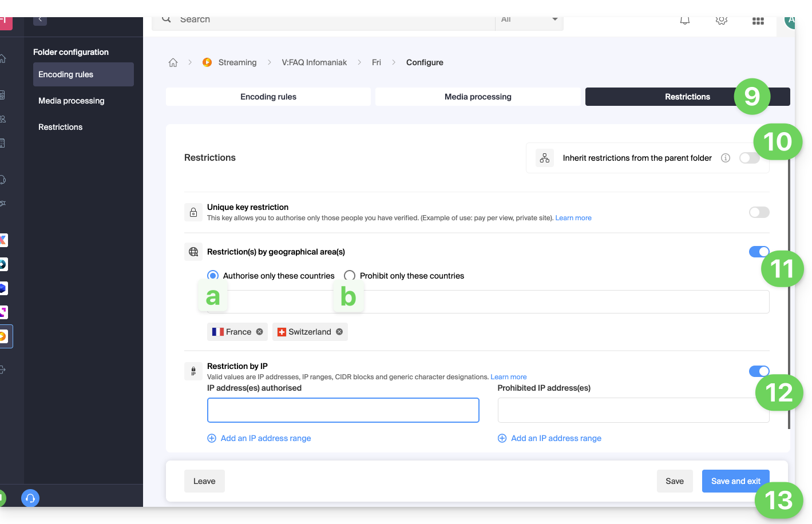Switch to the Media processing tab

(x=478, y=97)
